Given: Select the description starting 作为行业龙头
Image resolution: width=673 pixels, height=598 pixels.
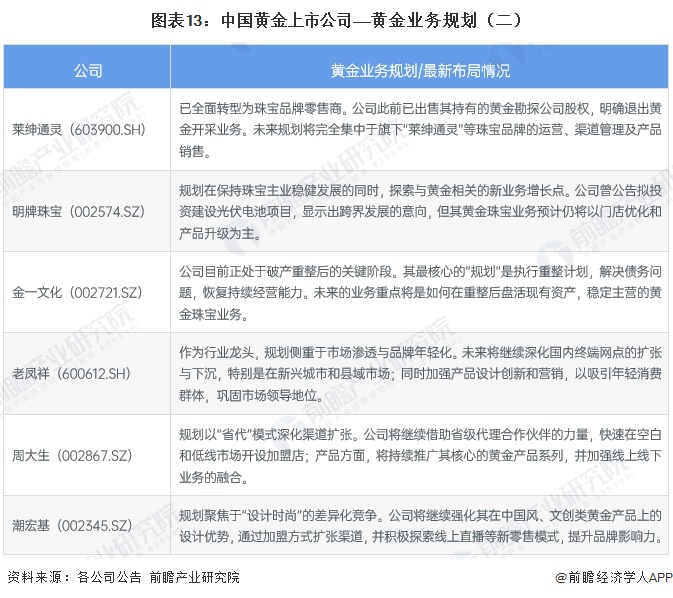Looking at the screenshot, I should pyautogui.click(x=420, y=374).
